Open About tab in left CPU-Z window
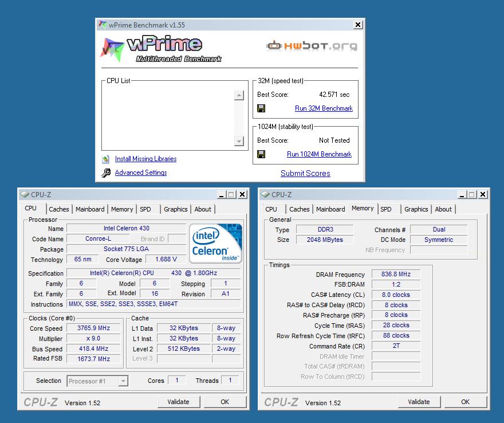 pos(203,209)
